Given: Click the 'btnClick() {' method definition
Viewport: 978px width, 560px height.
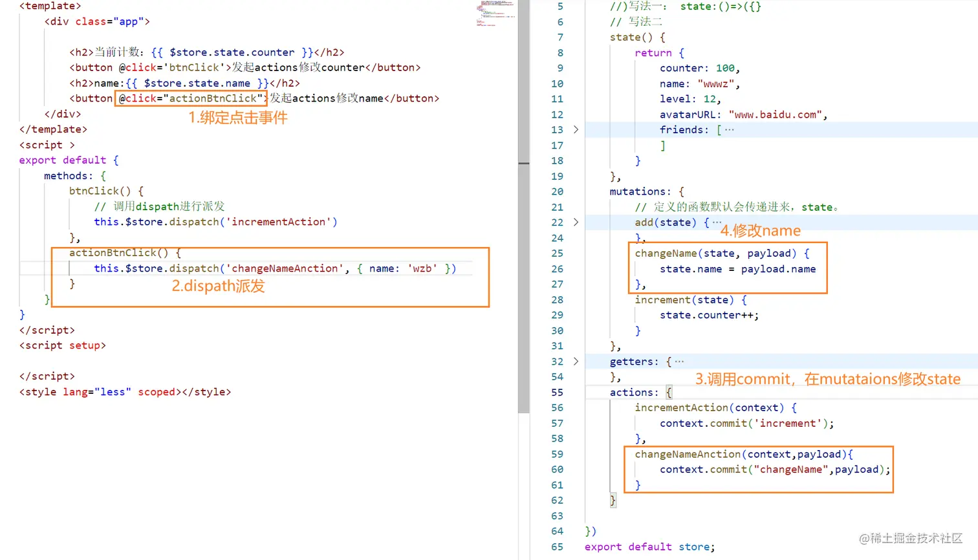Looking at the screenshot, I should (107, 191).
